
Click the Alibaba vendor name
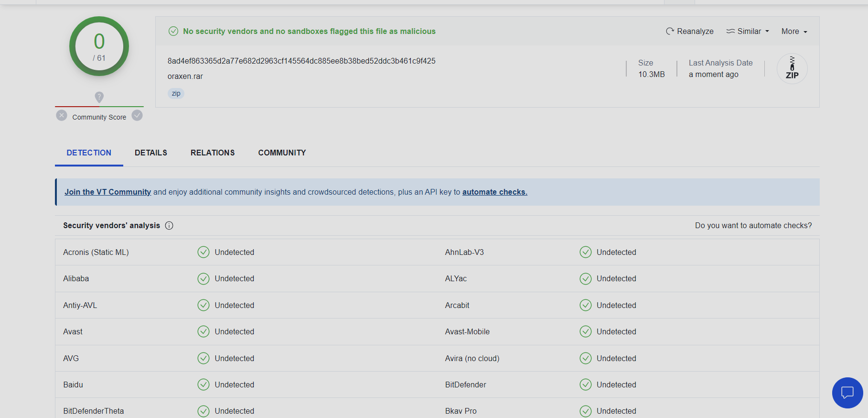76,278
